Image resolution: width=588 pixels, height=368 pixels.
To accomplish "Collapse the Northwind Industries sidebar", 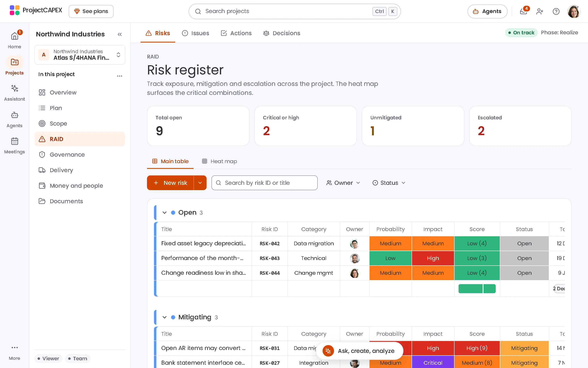I will coord(120,34).
